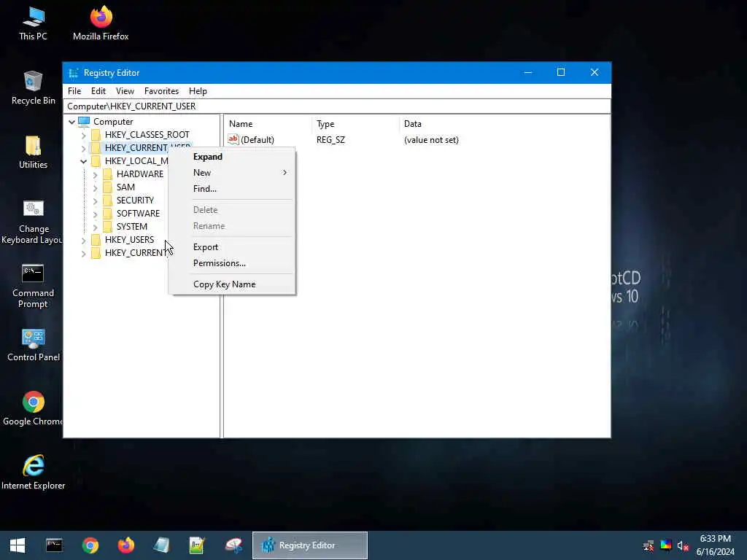Open Control Panel desktop icon
This screenshot has width=747, height=560.
point(33,345)
